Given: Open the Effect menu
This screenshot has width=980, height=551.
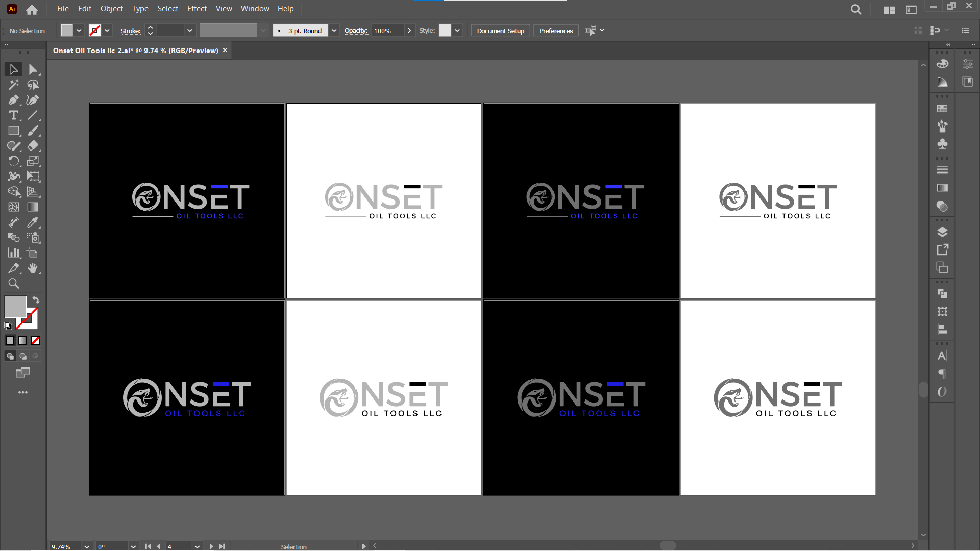Looking at the screenshot, I should pos(197,9).
